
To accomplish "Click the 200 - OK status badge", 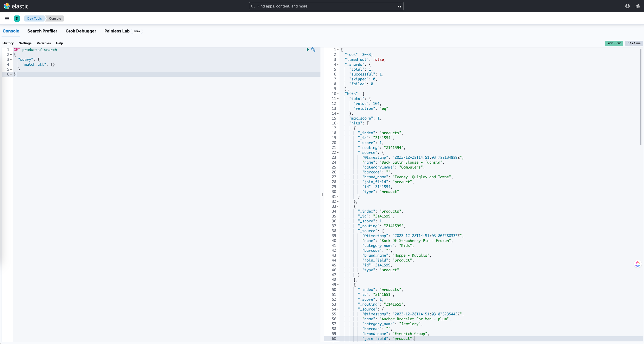I will click(x=614, y=43).
